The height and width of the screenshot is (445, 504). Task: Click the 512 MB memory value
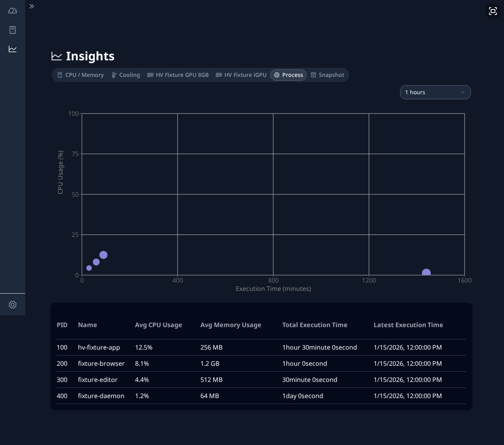point(211,380)
